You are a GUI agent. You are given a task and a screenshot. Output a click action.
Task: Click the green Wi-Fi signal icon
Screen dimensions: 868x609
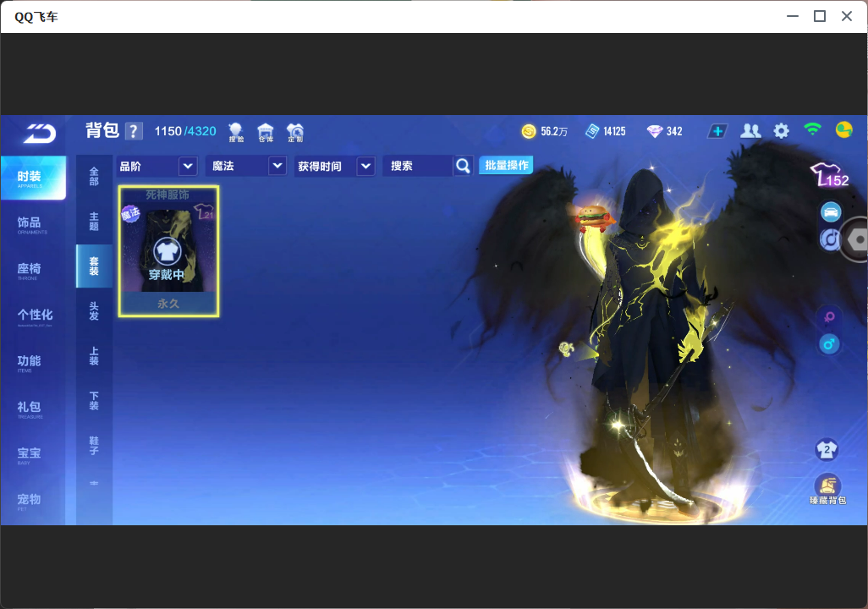(x=812, y=129)
